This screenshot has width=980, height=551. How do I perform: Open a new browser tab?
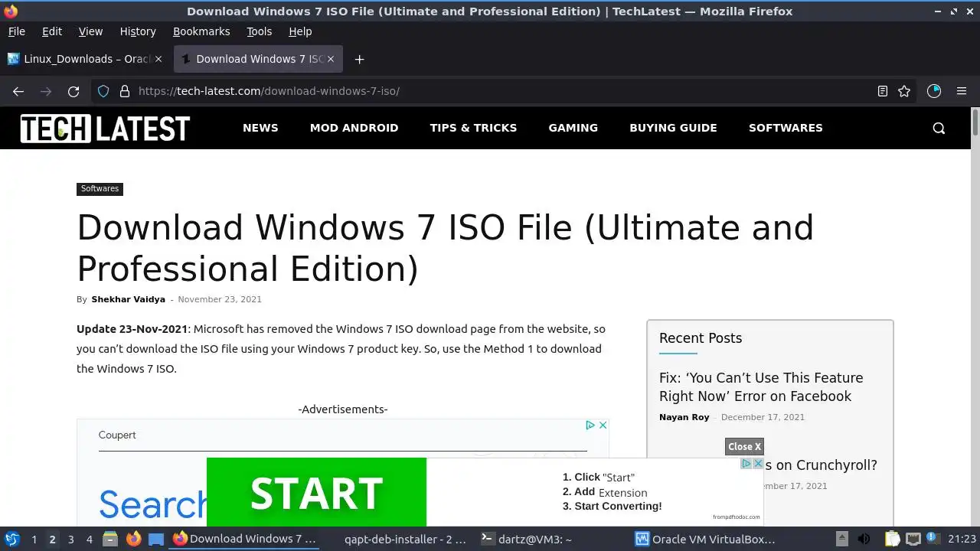click(359, 59)
